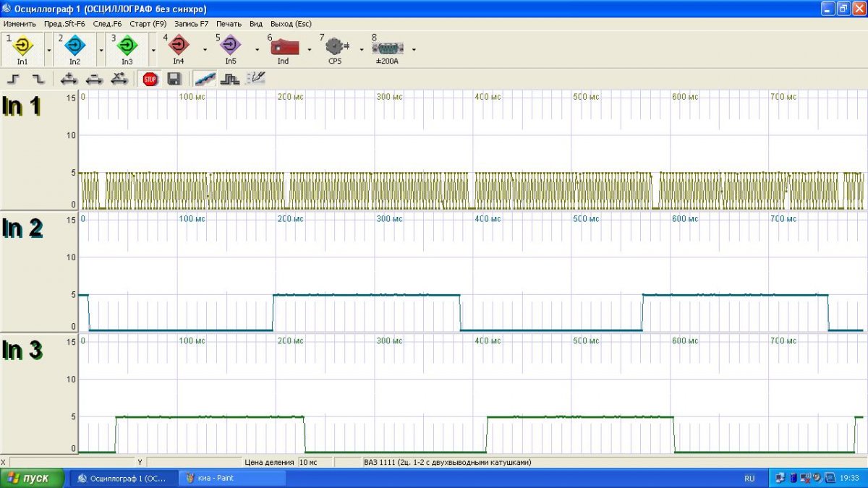The width and height of the screenshot is (868, 488).
Task: Click the floppy disk save icon
Action: (x=174, y=79)
